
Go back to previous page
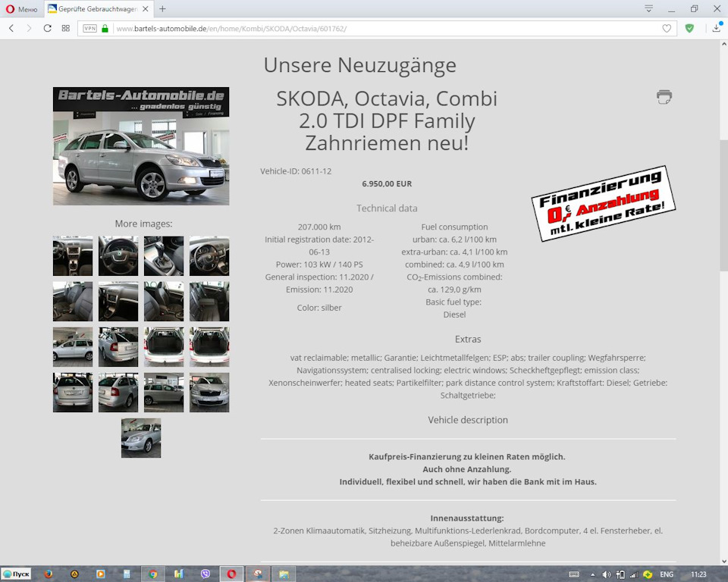click(11, 28)
